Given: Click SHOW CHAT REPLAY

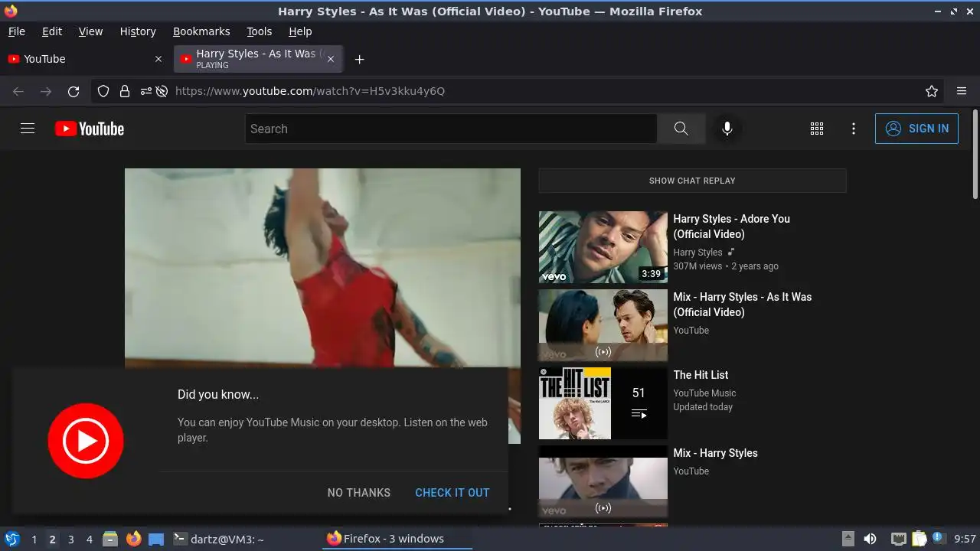Looking at the screenshot, I should pyautogui.click(x=692, y=181).
